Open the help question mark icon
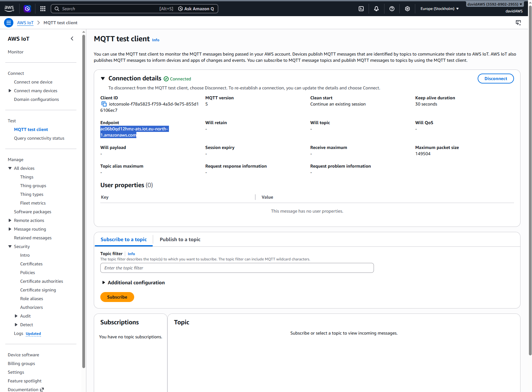The image size is (532, 392). tap(392, 9)
